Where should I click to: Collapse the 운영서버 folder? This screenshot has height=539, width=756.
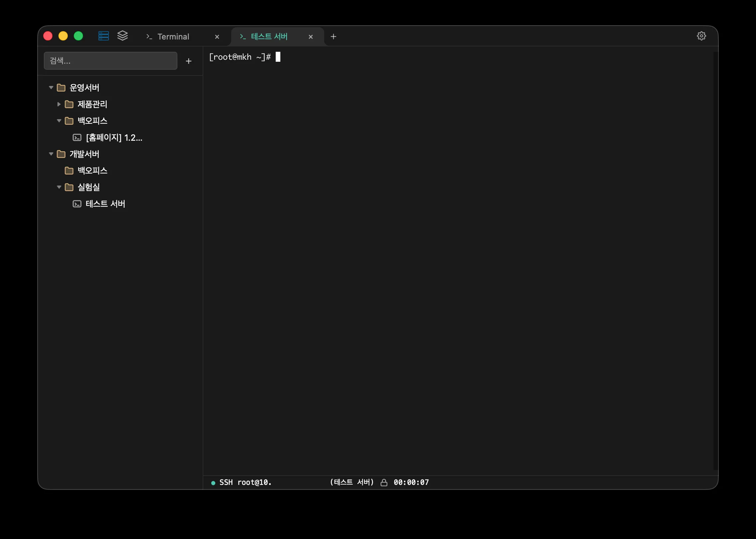coord(51,88)
